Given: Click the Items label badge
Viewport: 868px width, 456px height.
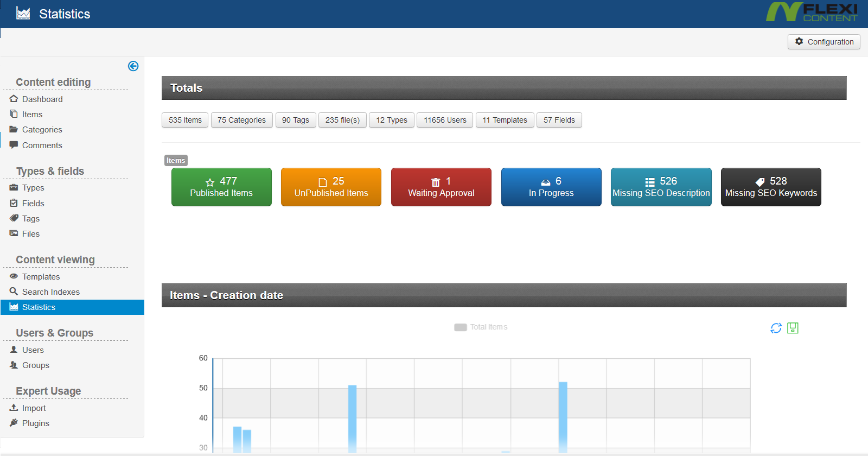Looking at the screenshot, I should point(176,160).
